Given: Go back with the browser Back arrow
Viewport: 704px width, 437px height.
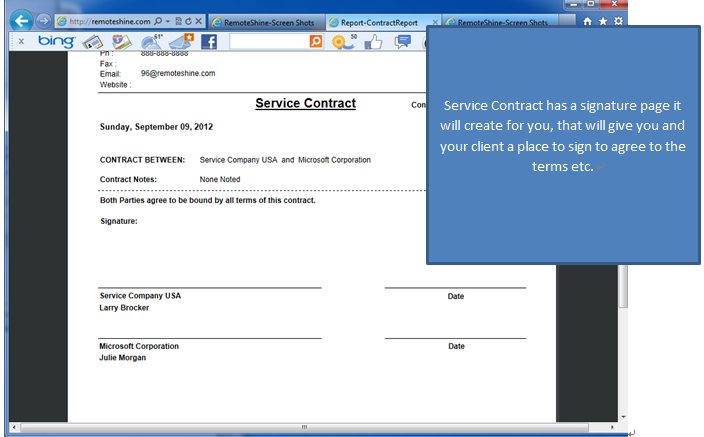Looking at the screenshot, I should click(x=21, y=21).
